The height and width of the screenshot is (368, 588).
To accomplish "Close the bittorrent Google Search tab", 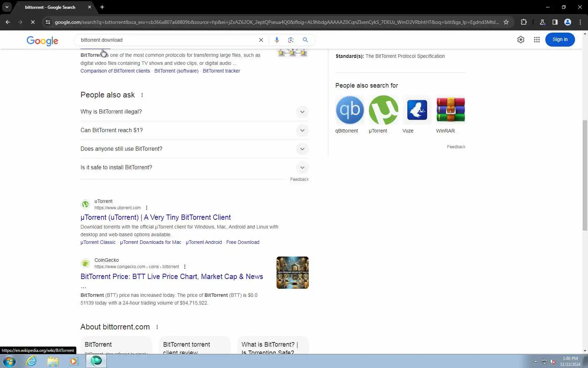I will coord(90,7).
